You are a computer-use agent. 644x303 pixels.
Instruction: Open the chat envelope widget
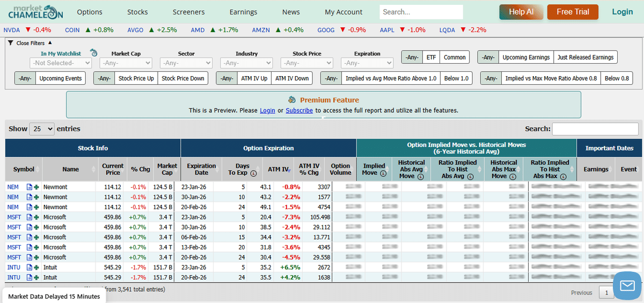tap(627, 285)
